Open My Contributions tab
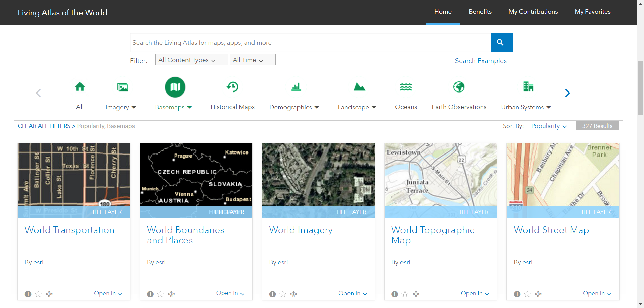 (533, 12)
